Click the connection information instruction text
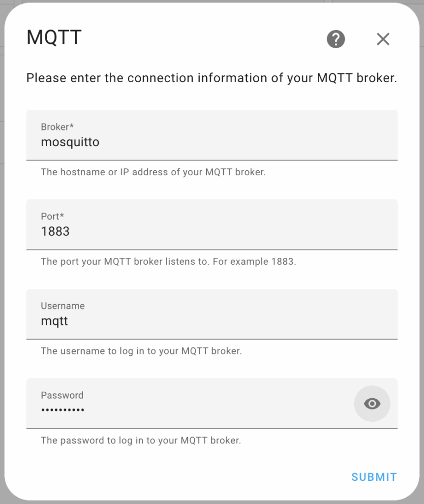Image resolution: width=424 pixels, height=504 pixels. tap(212, 78)
